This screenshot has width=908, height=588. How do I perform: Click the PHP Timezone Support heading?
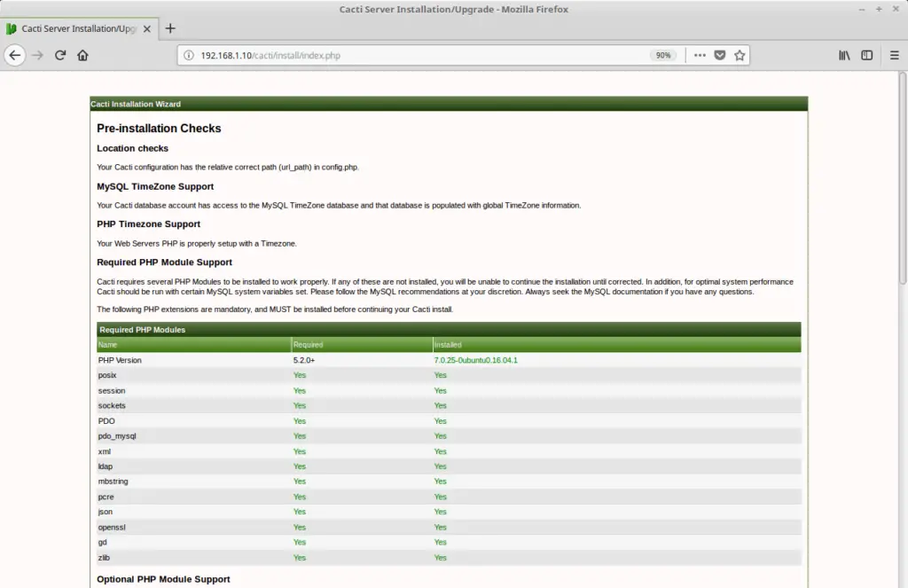pos(148,224)
